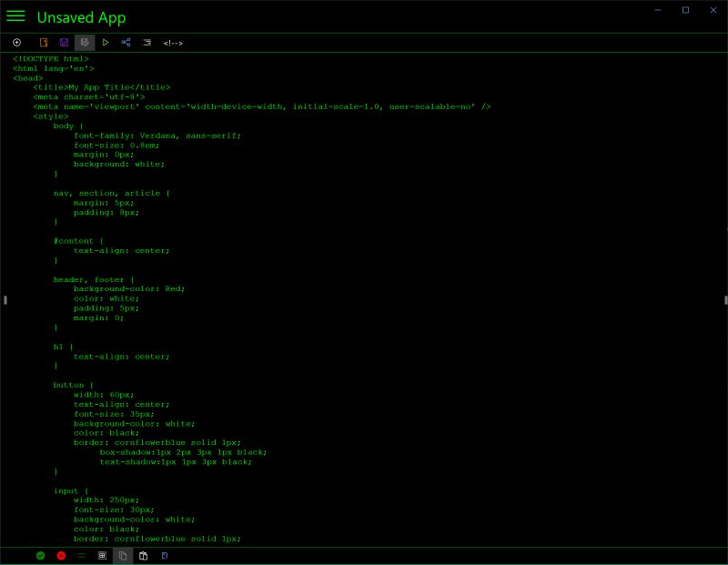Click the dim green lines icon in bottom bar
The image size is (728, 565).
[82, 556]
